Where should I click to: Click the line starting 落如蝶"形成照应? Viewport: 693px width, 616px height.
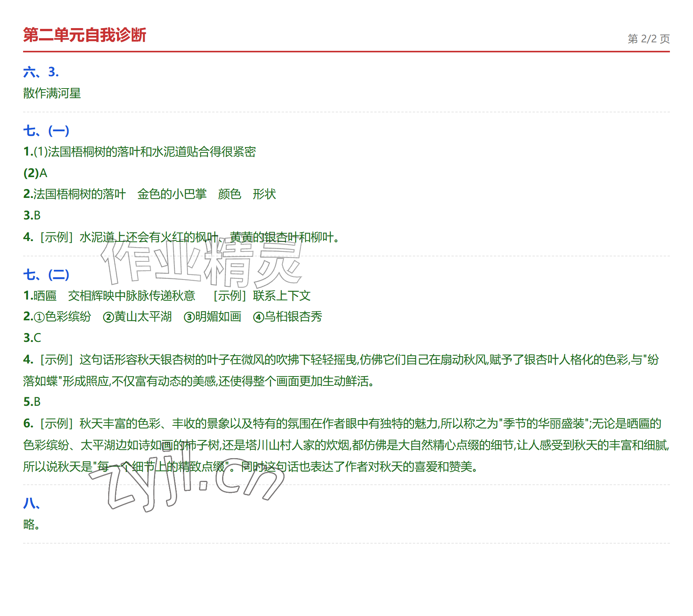pos(199,381)
